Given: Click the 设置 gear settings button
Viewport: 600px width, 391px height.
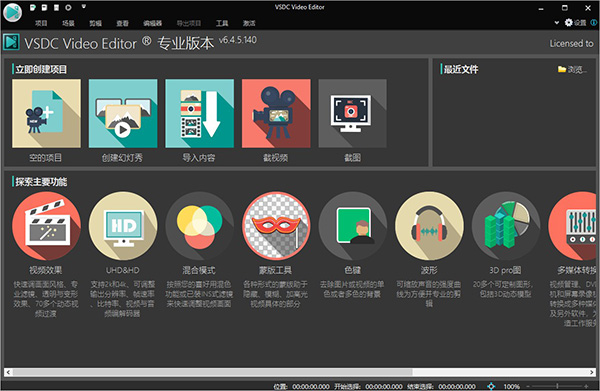Looking at the screenshot, I should (x=576, y=23).
